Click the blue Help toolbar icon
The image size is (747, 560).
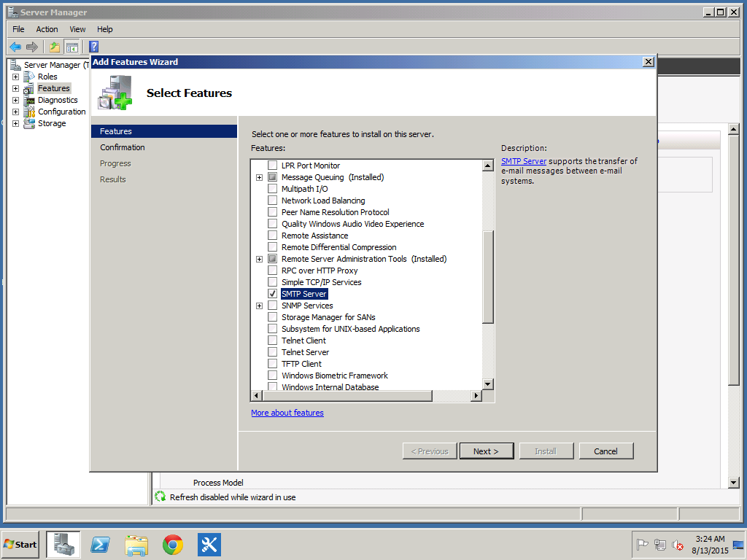point(94,47)
